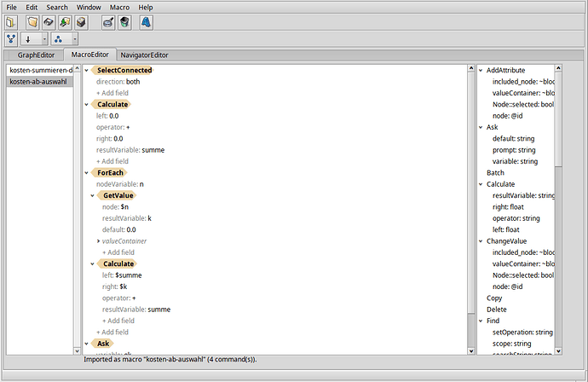Click the folder with green arrow icon

(65, 22)
